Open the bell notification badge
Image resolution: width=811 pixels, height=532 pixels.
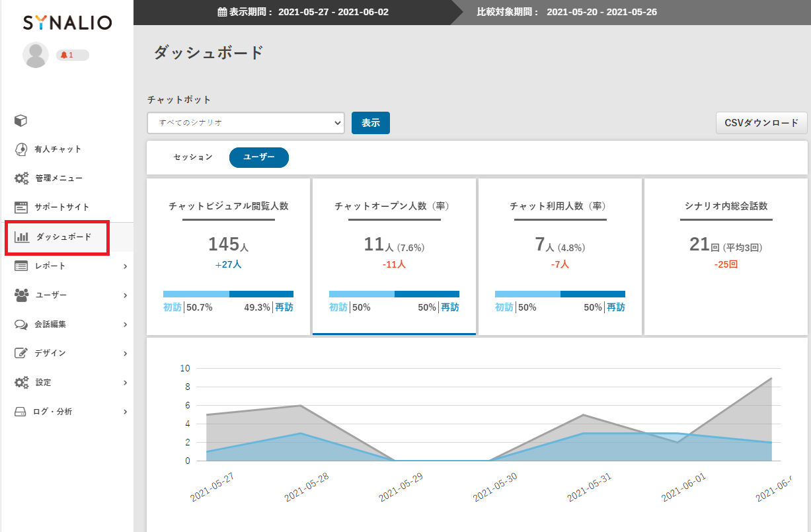72,55
